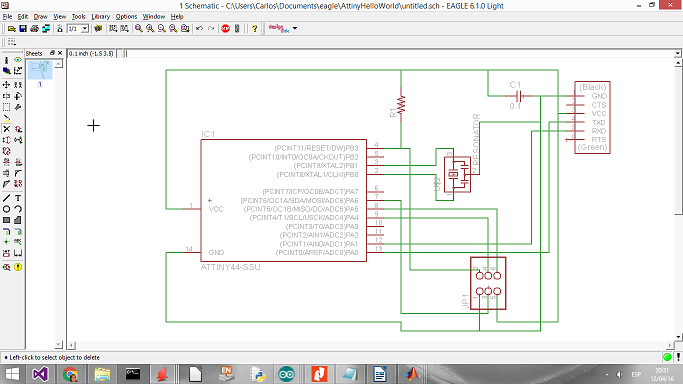Image resolution: width=683 pixels, height=384 pixels.
Task: Open Visual Studio from the taskbar
Action: pyautogui.click(x=41, y=374)
